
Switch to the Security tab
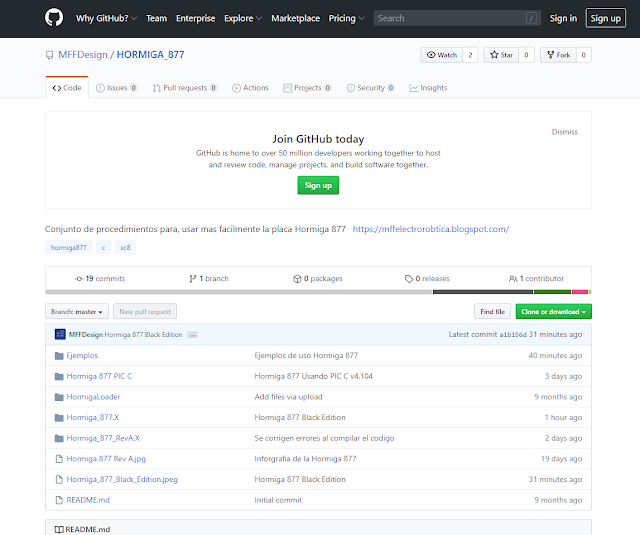371,88
